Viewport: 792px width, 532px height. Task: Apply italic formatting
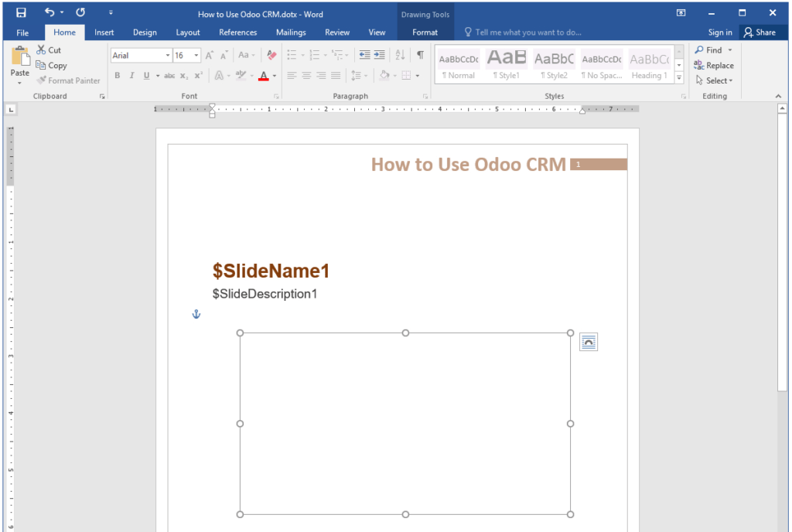[x=131, y=76]
